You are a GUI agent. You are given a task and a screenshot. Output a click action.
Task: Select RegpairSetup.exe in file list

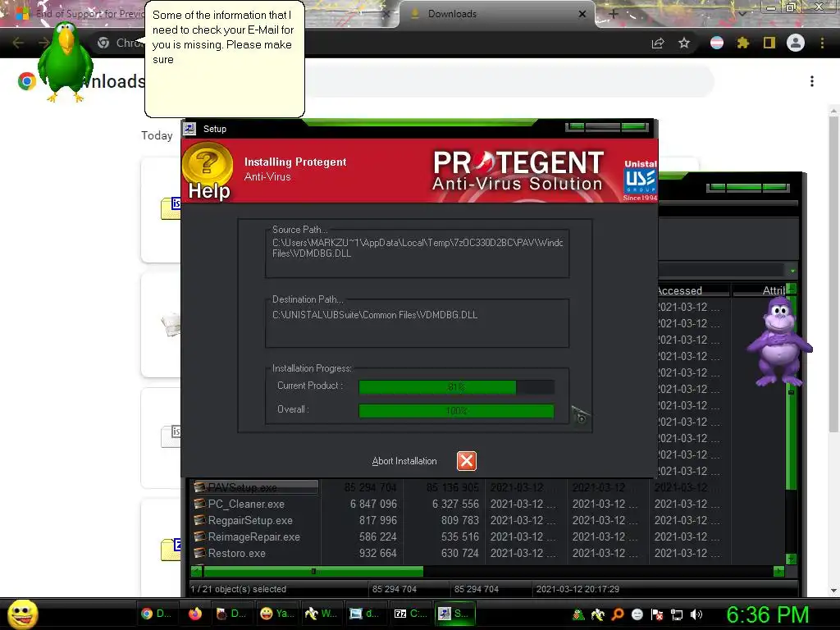pos(250,521)
